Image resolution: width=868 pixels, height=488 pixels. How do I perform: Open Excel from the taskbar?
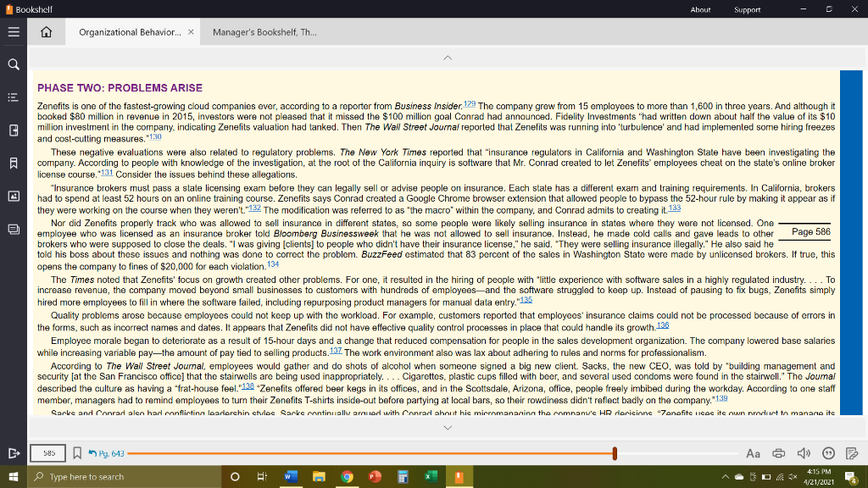pyautogui.click(x=431, y=477)
